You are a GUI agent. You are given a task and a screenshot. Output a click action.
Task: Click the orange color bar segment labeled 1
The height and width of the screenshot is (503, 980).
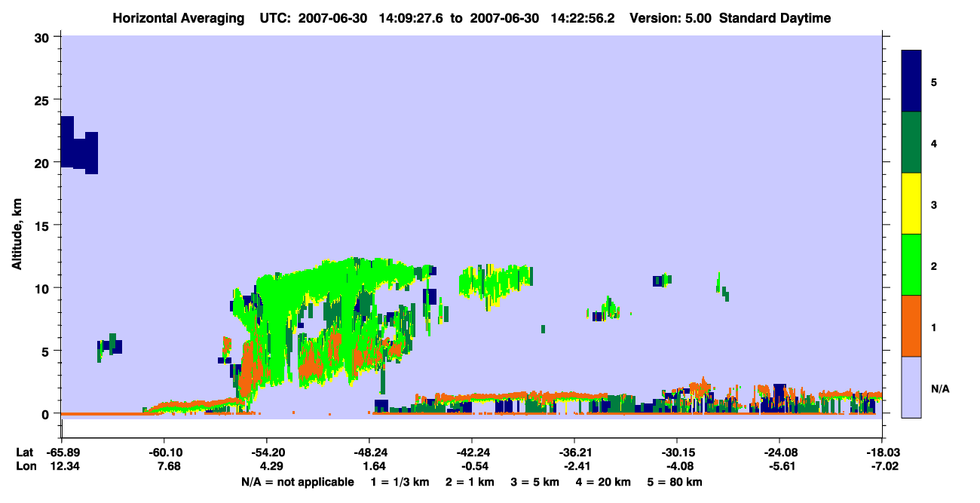click(911, 326)
